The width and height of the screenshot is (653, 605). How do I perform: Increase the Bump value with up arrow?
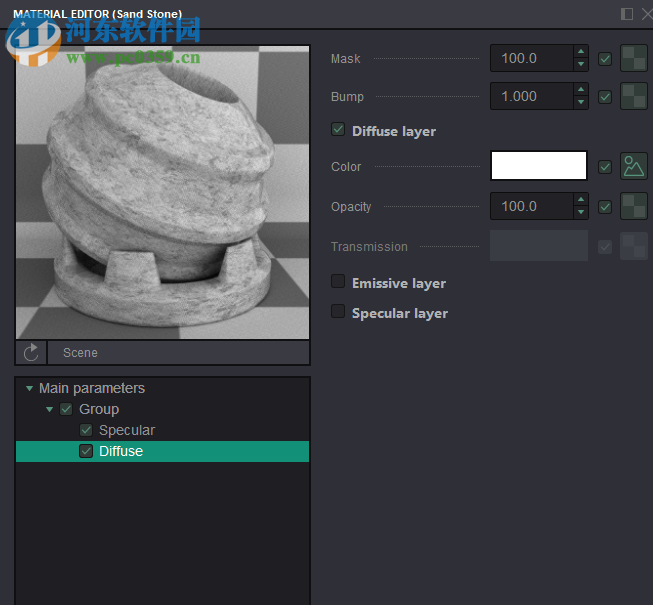(581, 90)
